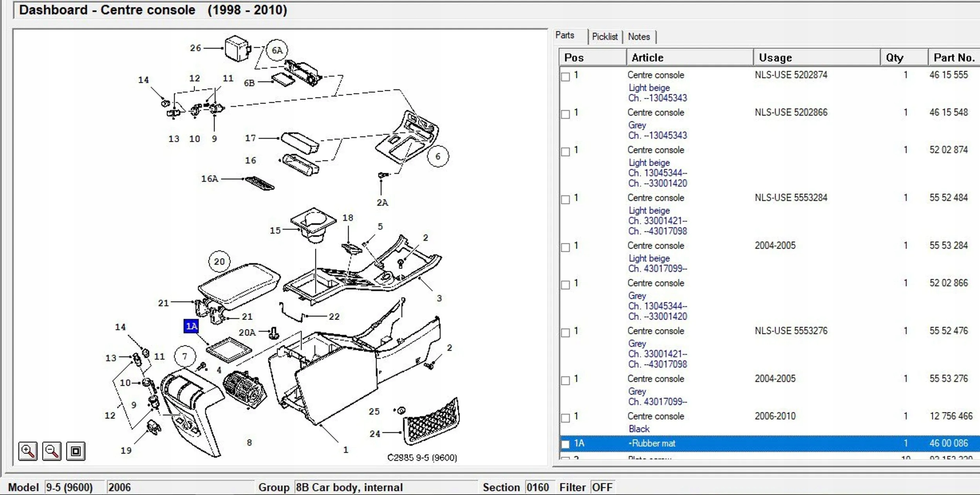The width and height of the screenshot is (980, 495).
Task: Check the box for part 46 15 555
Action: [565, 77]
